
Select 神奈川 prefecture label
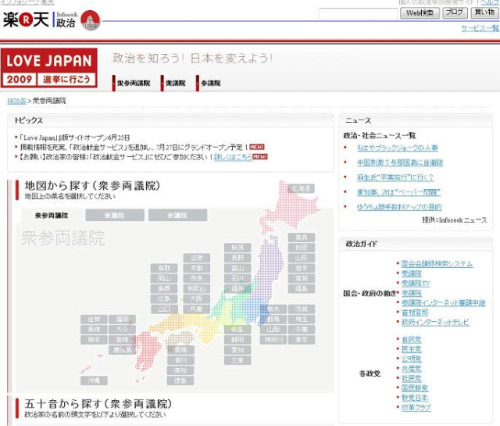(273, 340)
